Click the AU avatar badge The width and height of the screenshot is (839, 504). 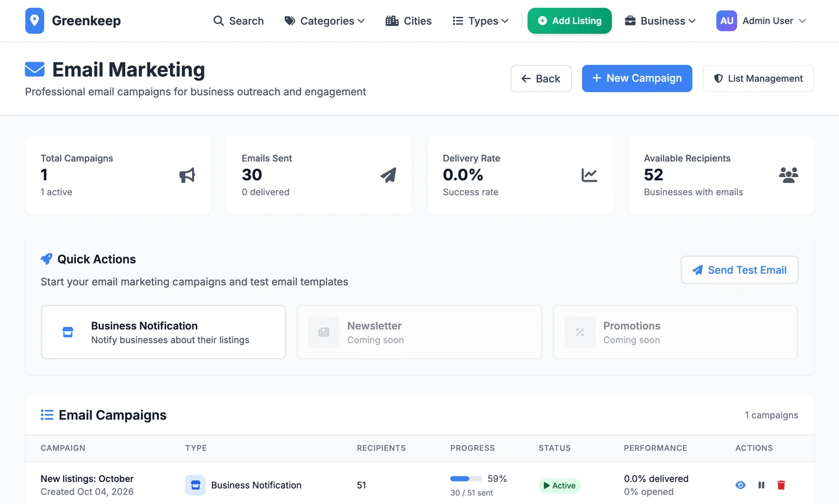727,21
